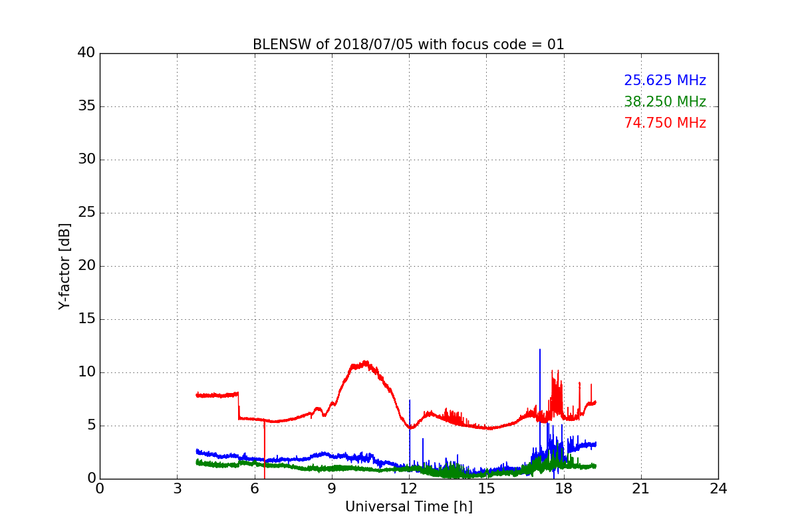Click the y-axis tick label 15
This screenshot has width=798, height=532.
pyautogui.click(x=86, y=319)
